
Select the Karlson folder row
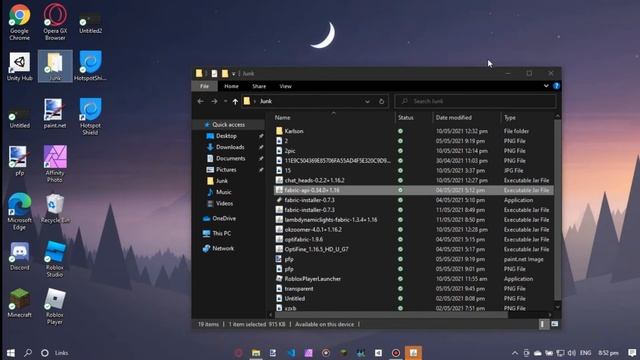[413, 131]
